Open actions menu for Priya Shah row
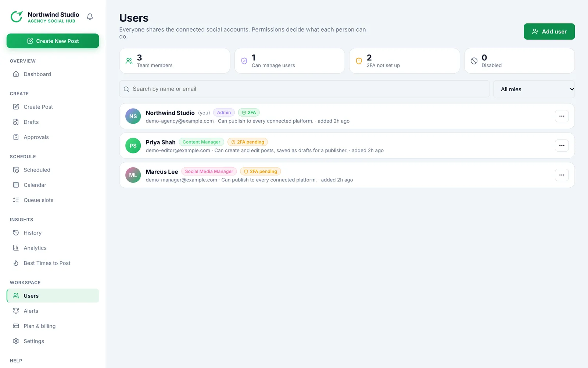This screenshot has height=368, width=588. (x=562, y=146)
